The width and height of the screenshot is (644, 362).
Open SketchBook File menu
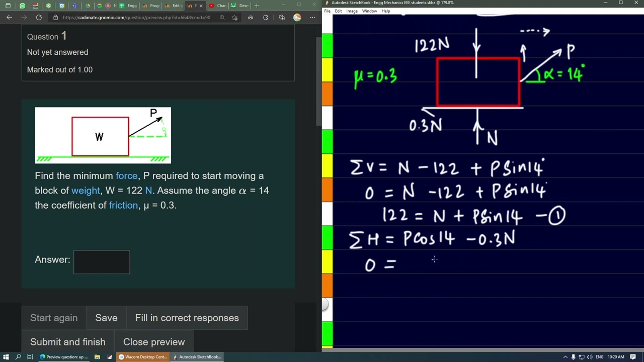(328, 11)
